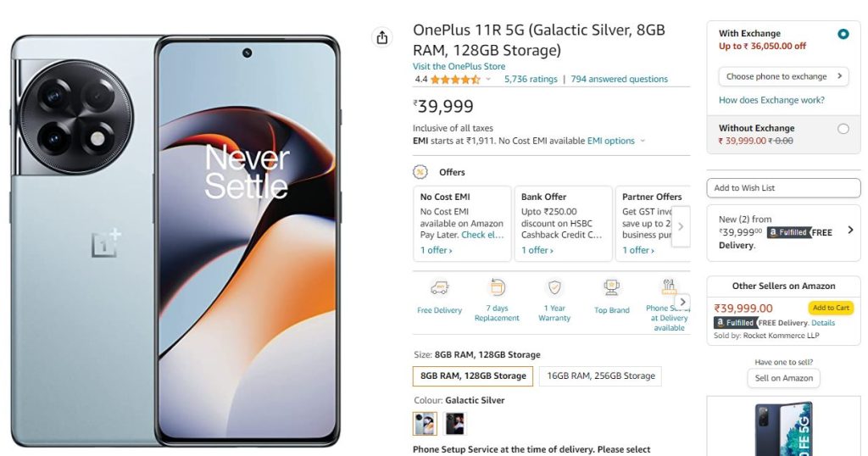
Task: Select the Without Exchange radio button
Action: tap(843, 129)
